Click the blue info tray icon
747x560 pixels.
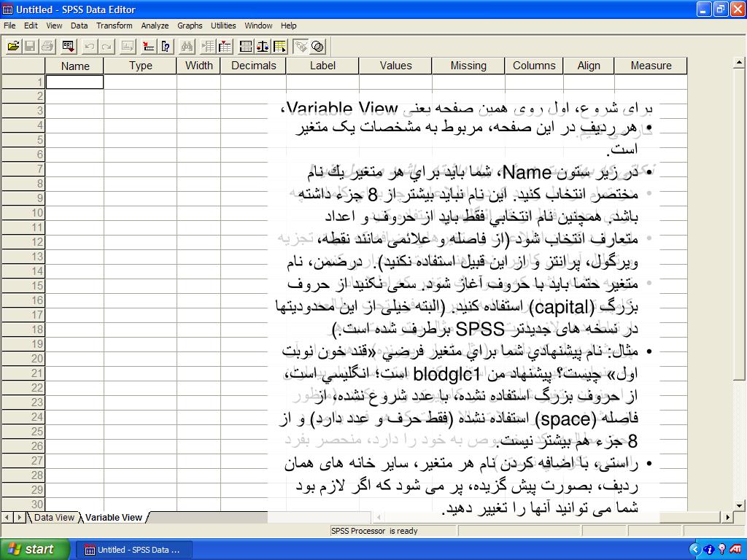click(709, 550)
